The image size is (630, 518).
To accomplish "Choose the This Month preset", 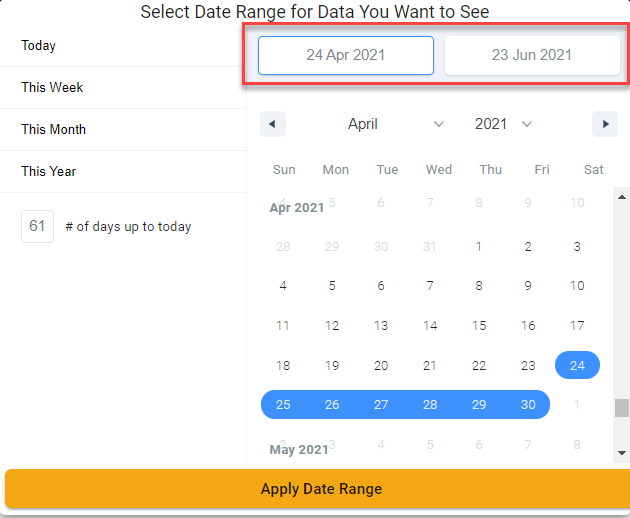I will point(123,129).
